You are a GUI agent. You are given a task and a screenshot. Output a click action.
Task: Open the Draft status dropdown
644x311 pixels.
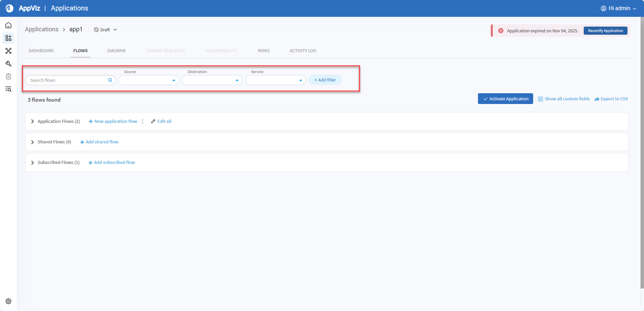click(x=105, y=30)
